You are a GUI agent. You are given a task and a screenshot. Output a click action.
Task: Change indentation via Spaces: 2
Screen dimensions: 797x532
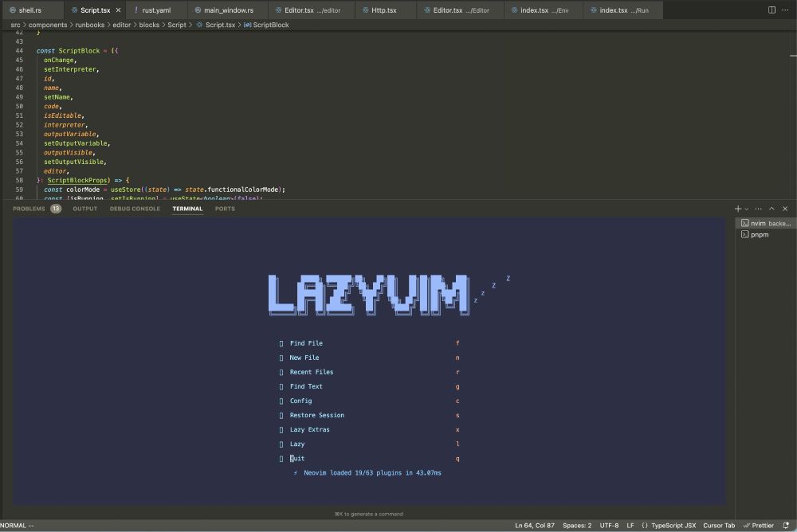pyautogui.click(x=577, y=526)
